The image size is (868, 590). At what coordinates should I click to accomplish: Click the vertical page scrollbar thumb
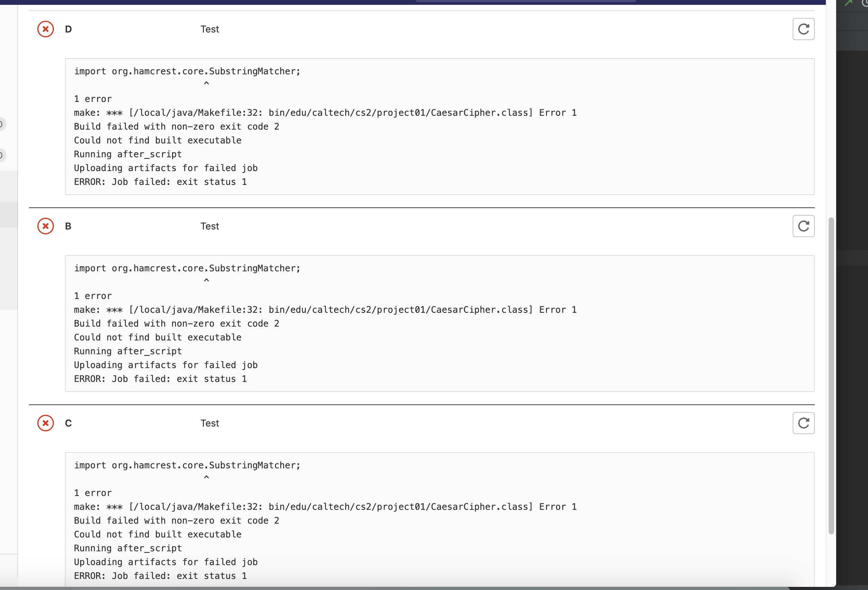pyautogui.click(x=831, y=374)
